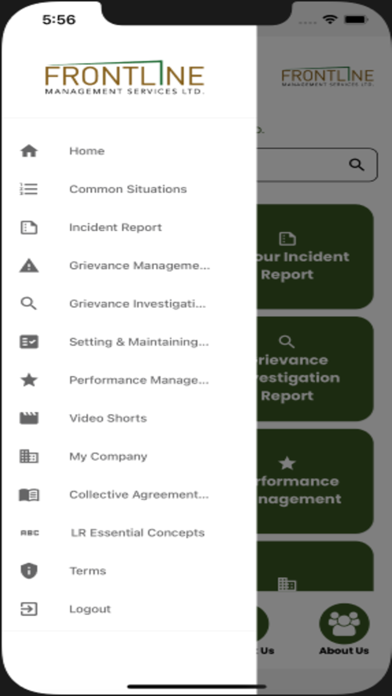Click the About Us people icon
392x696 pixels.
pos(344,624)
